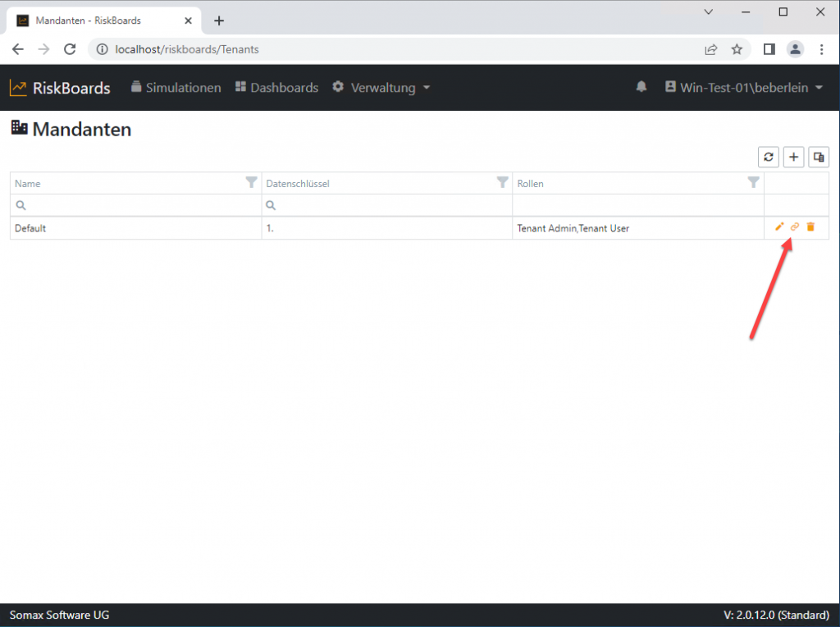Open the notifications bell
Image resolution: width=840 pixels, height=627 pixels.
(641, 87)
